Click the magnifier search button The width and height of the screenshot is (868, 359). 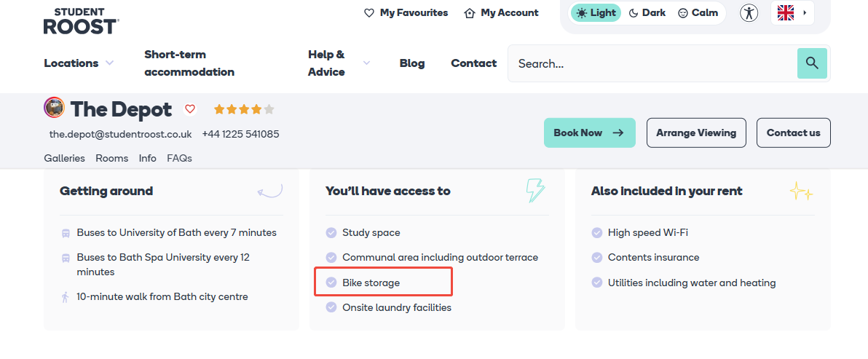[812, 63]
